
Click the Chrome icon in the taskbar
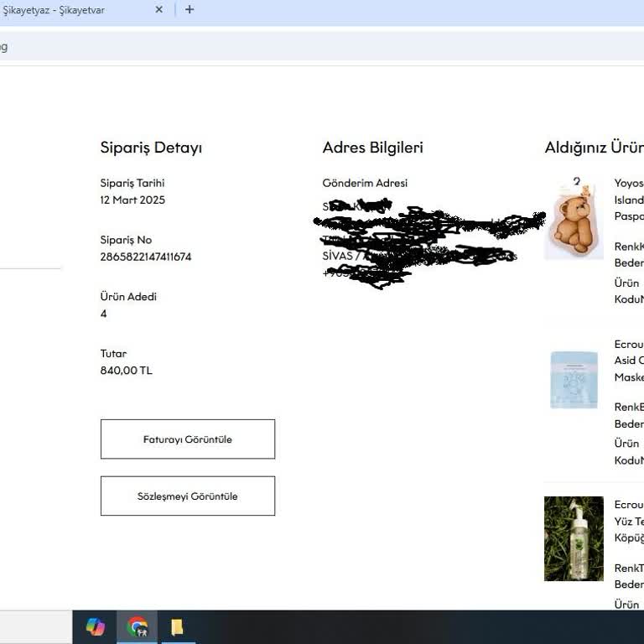[x=137, y=626]
